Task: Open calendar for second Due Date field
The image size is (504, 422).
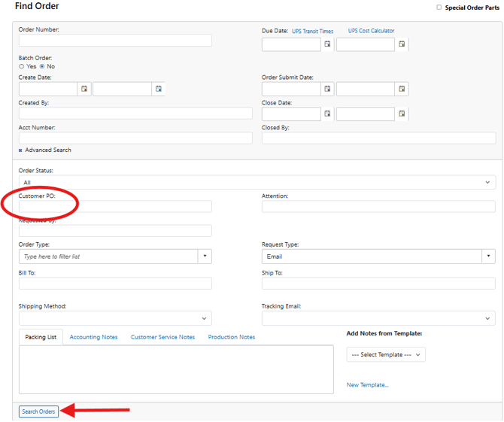Action: pos(402,44)
